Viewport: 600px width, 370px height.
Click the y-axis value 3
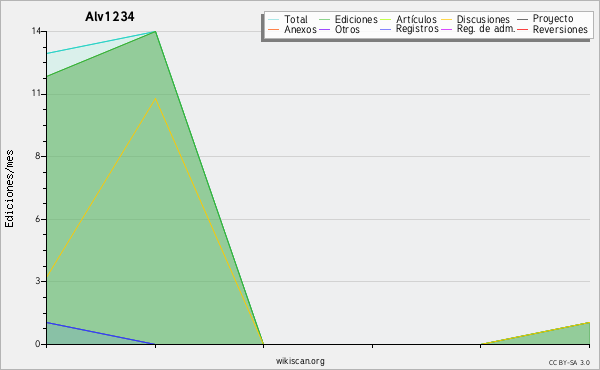pyautogui.click(x=38, y=281)
